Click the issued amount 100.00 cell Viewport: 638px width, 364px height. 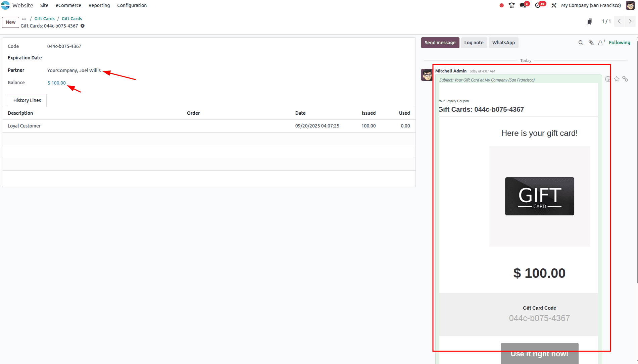(x=369, y=126)
